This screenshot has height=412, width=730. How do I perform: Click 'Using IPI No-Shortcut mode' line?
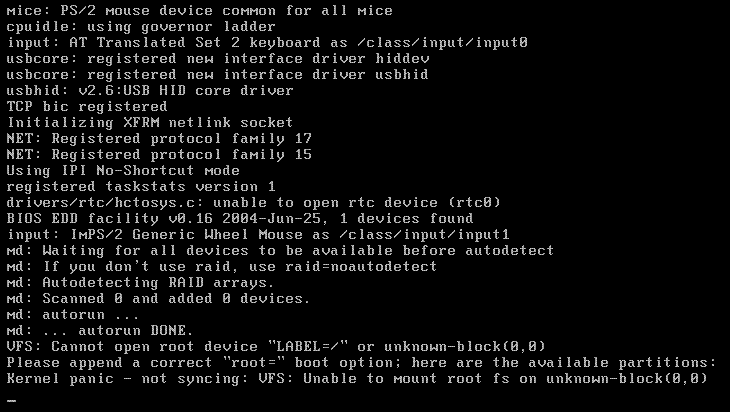[x=123, y=170]
